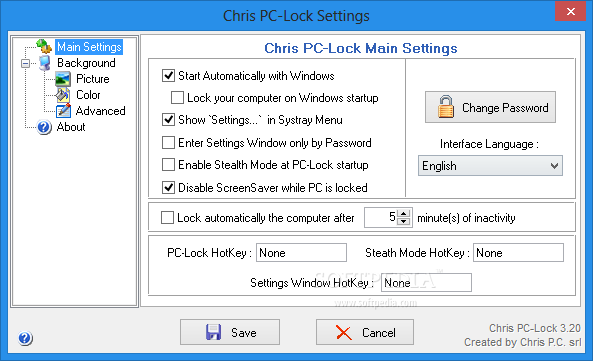
Task: Click the Cancel button
Action: click(365, 332)
